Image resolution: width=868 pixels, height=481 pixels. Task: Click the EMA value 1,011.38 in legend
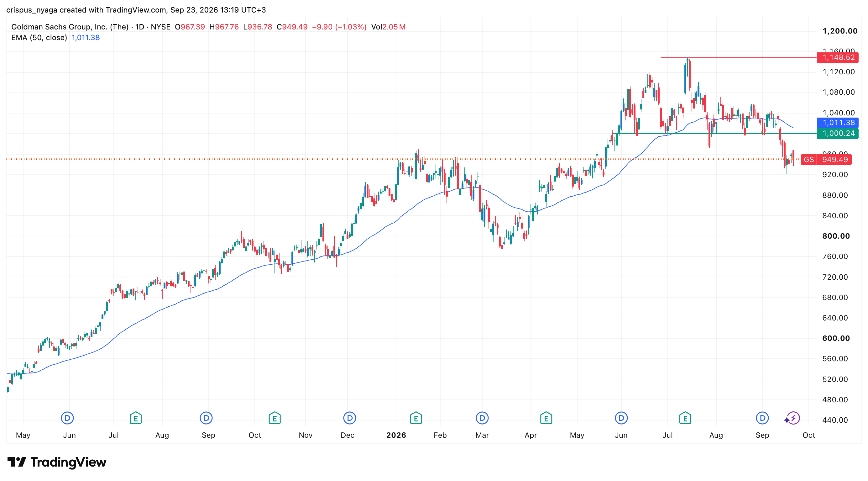[x=86, y=38]
